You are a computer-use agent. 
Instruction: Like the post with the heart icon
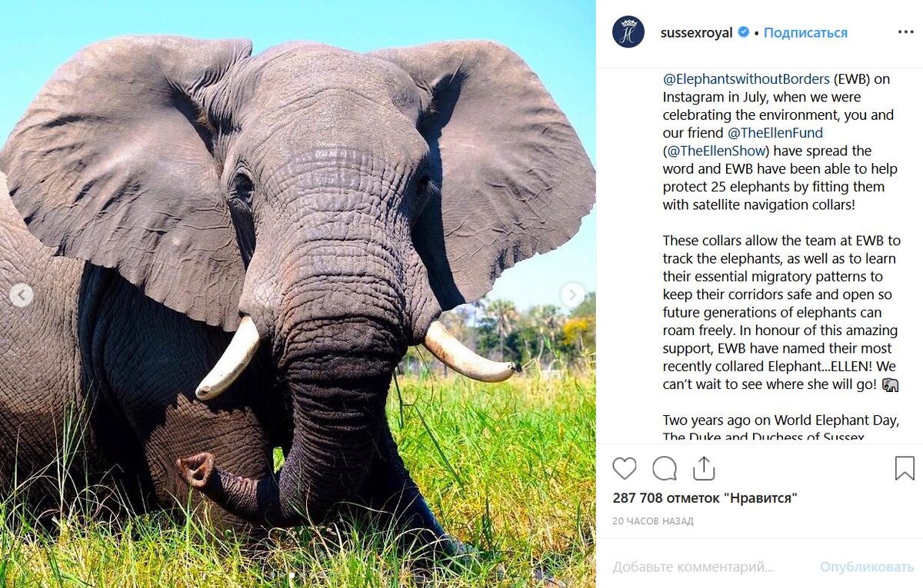pos(625,468)
